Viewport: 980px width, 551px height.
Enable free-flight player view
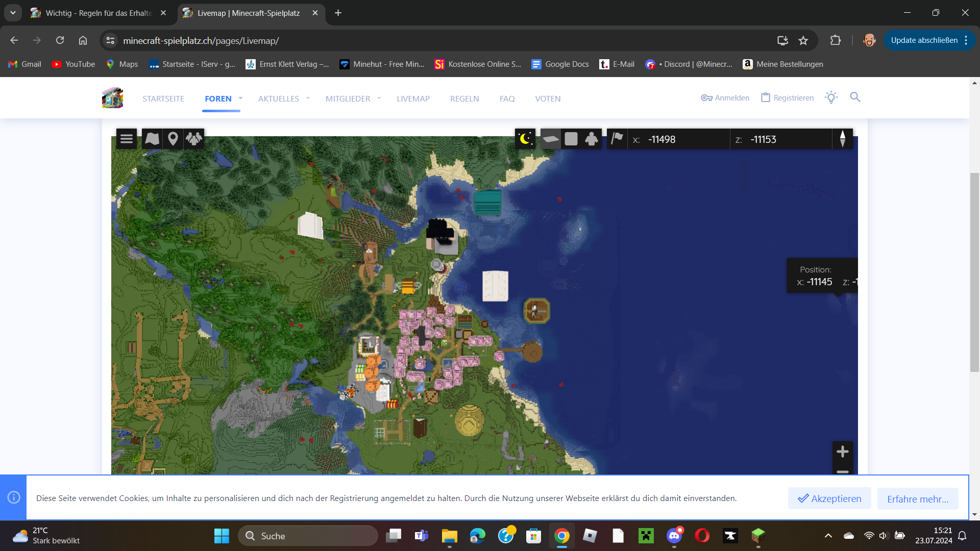tap(592, 139)
